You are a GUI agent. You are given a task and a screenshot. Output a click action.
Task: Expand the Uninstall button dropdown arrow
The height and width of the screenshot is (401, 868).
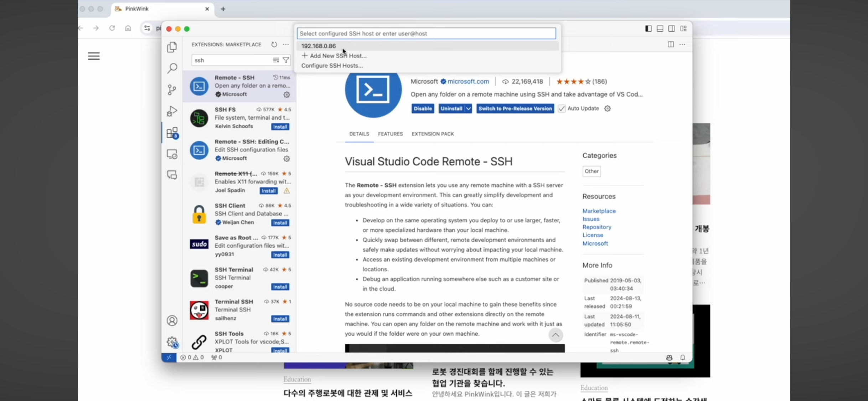click(469, 109)
